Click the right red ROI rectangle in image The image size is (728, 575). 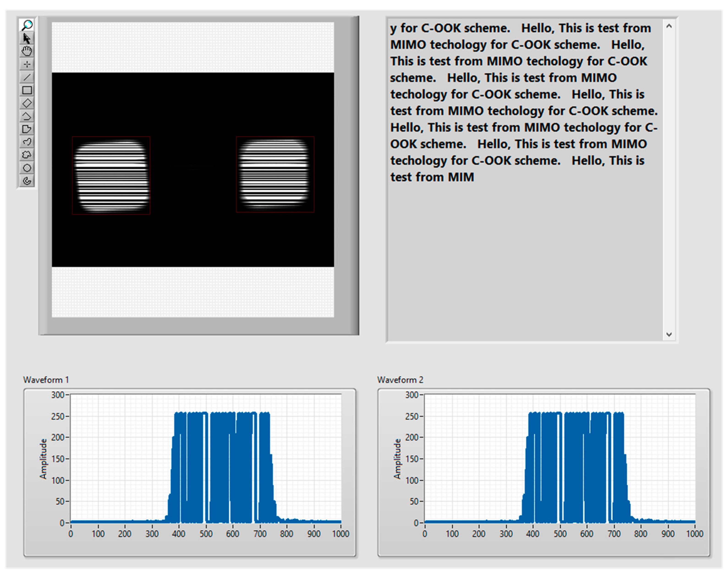click(x=275, y=174)
